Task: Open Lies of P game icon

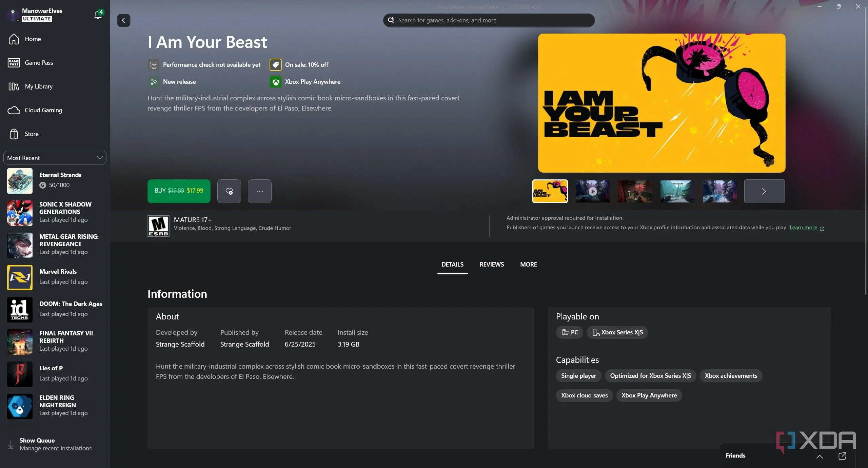Action: [20, 374]
